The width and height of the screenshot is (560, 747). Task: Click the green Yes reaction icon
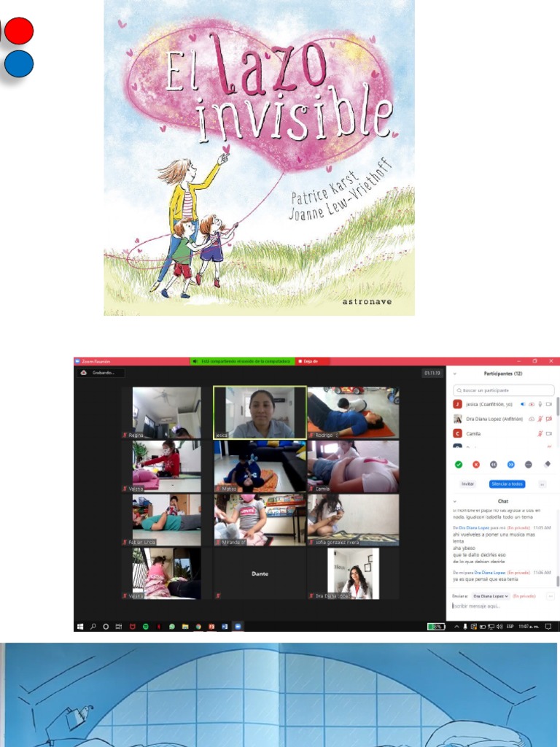[x=458, y=465]
